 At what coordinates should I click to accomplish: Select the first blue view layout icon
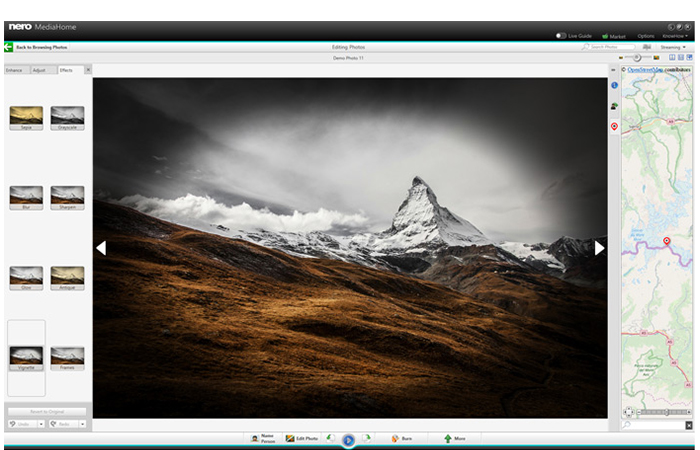click(x=672, y=58)
